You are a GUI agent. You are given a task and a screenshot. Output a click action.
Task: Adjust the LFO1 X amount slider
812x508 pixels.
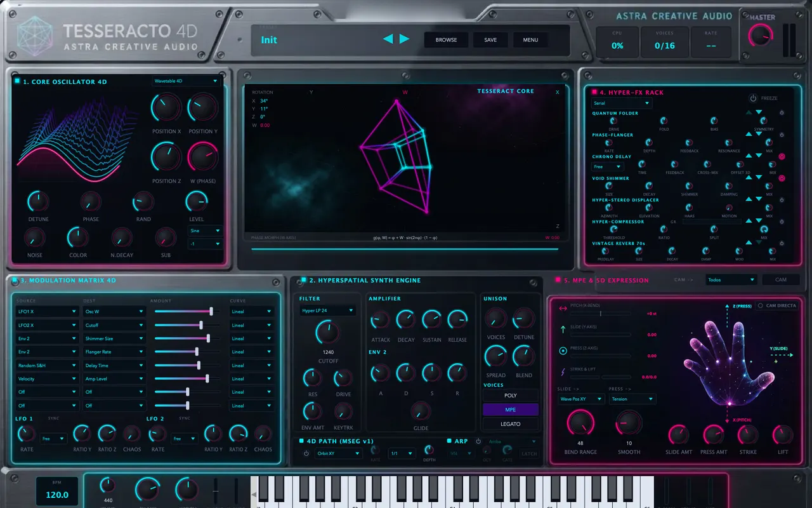(x=188, y=311)
